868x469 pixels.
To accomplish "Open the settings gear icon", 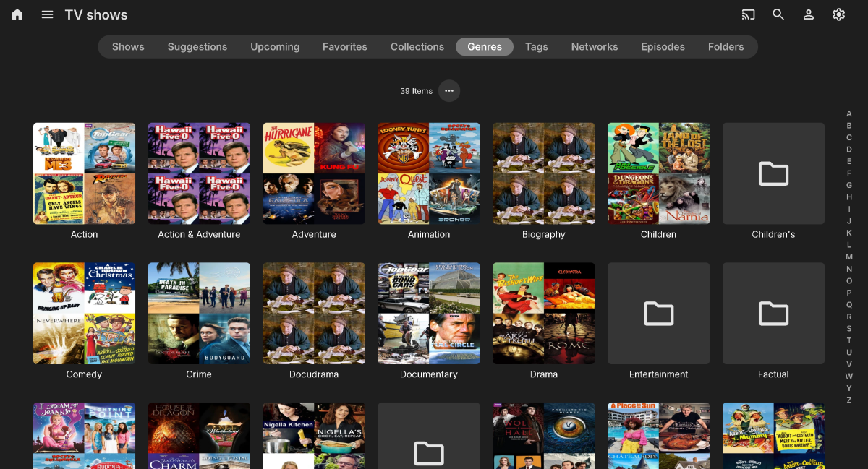I will (x=839, y=14).
